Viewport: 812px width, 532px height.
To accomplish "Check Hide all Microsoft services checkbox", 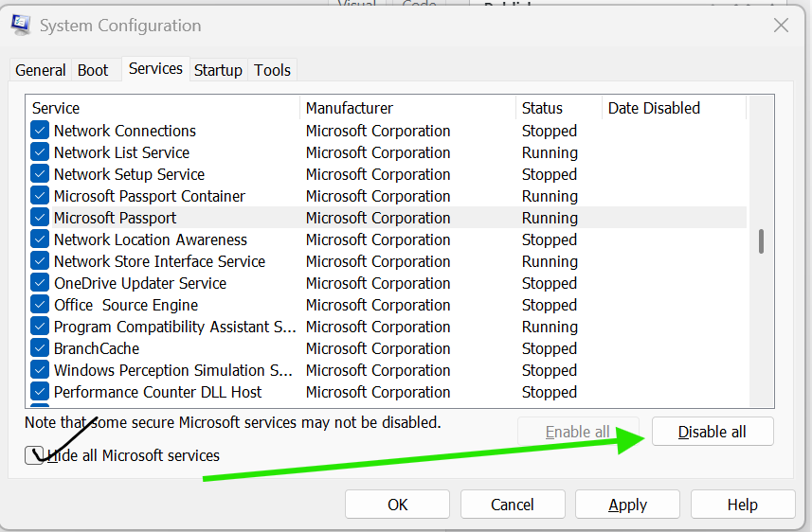I will pos(34,455).
